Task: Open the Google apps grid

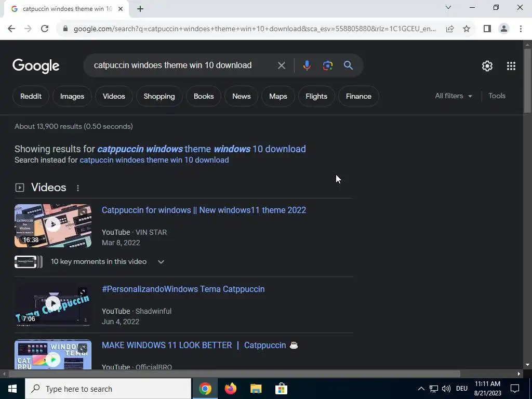Action: coord(511,66)
